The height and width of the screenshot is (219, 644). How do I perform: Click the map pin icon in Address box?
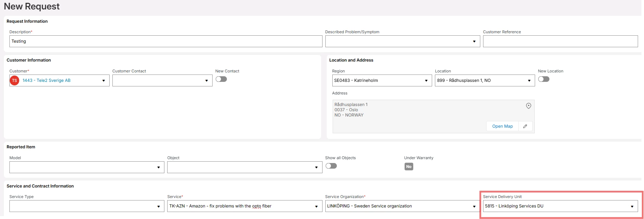tap(528, 106)
